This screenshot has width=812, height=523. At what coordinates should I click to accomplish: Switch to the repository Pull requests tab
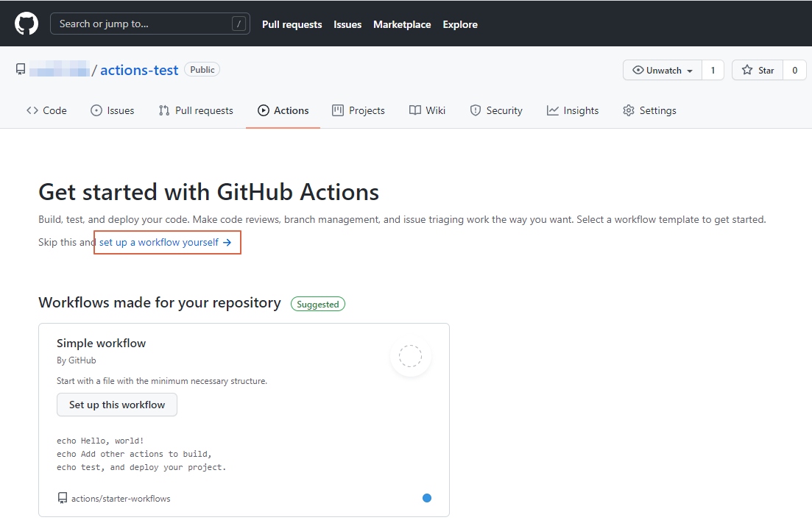[x=197, y=110]
